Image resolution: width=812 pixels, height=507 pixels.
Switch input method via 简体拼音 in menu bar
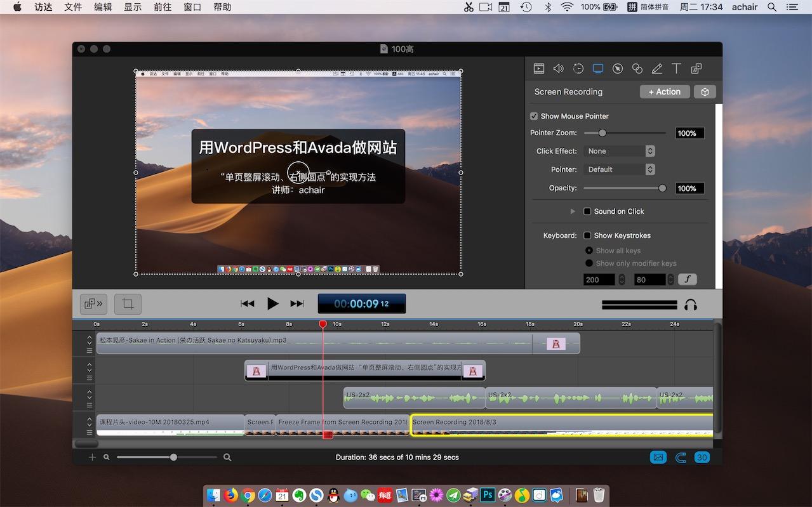[x=648, y=7]
